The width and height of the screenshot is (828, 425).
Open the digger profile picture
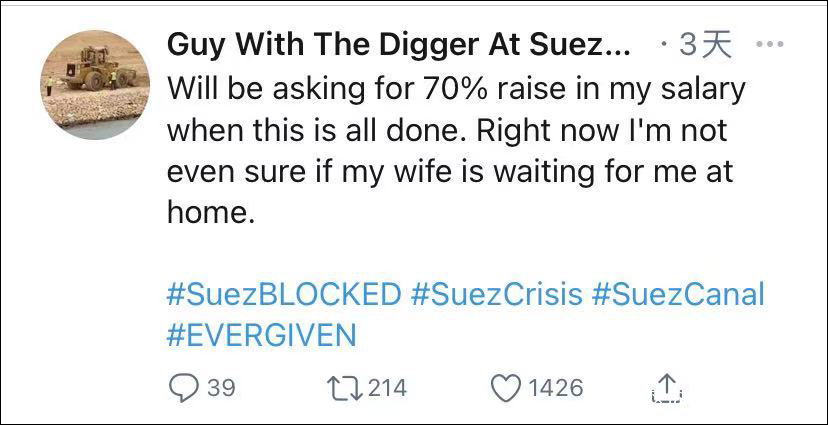point(95,84)
